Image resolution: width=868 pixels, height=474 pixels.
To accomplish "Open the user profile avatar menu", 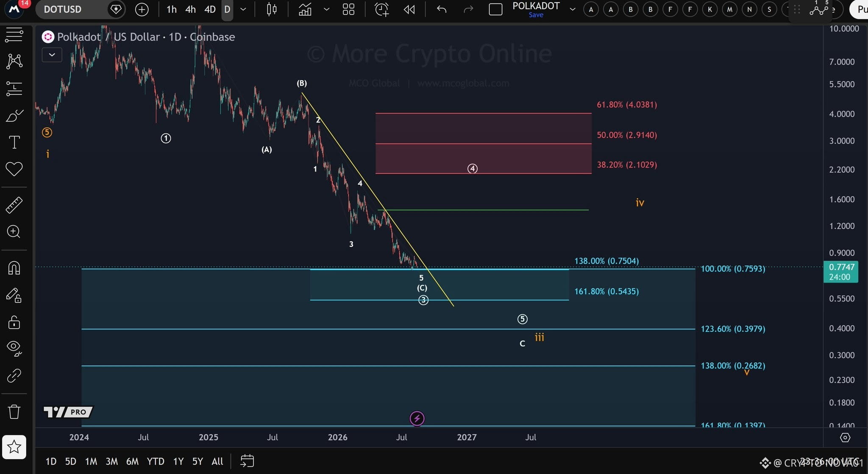I will [x=14, y=9].
